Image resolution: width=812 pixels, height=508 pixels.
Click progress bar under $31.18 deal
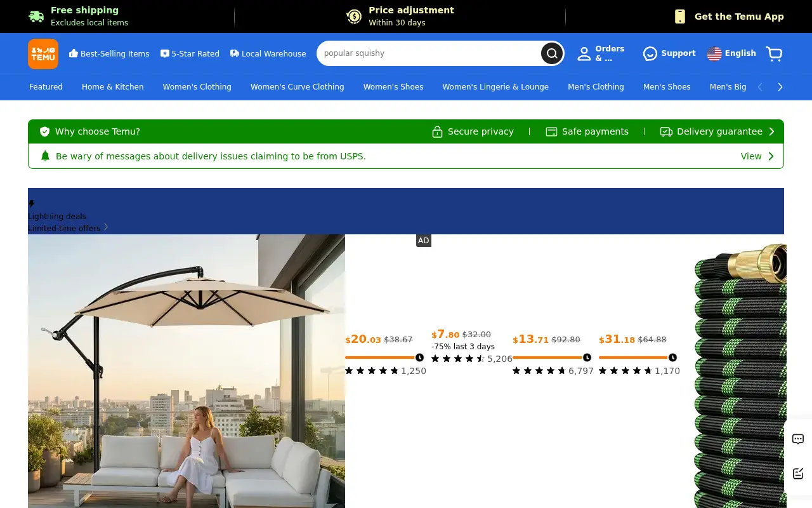(638, 358)
